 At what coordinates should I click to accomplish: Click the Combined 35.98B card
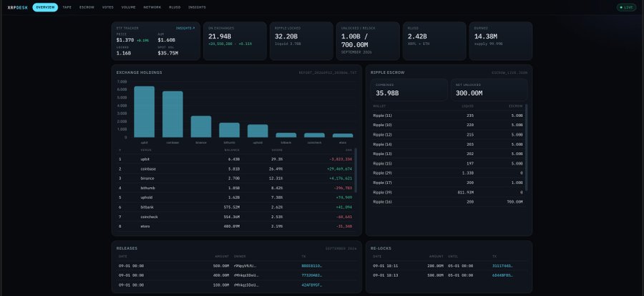point(409,90)
